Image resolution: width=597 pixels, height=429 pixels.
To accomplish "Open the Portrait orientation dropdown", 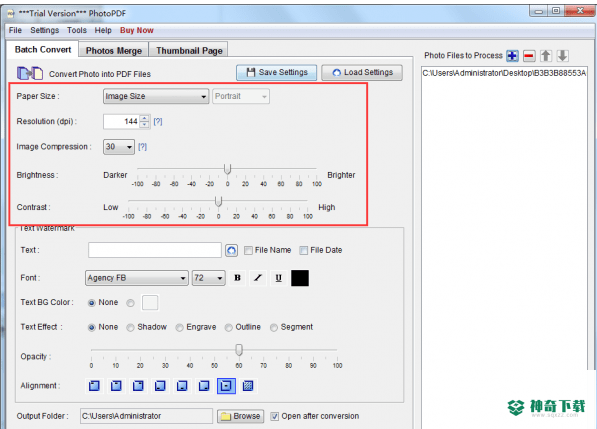I will pyautogui.click(x=241, y=96).
